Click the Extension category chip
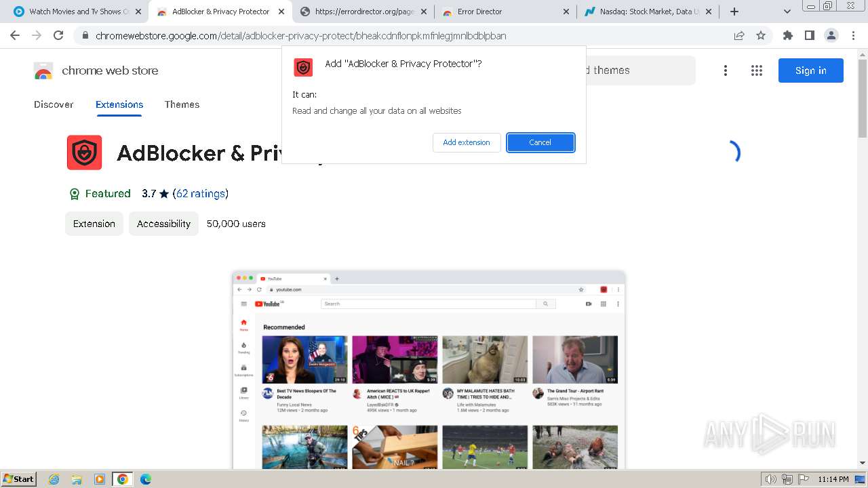Screen dimensions: 868x488 pyautogui.click(x=94, y=224)
